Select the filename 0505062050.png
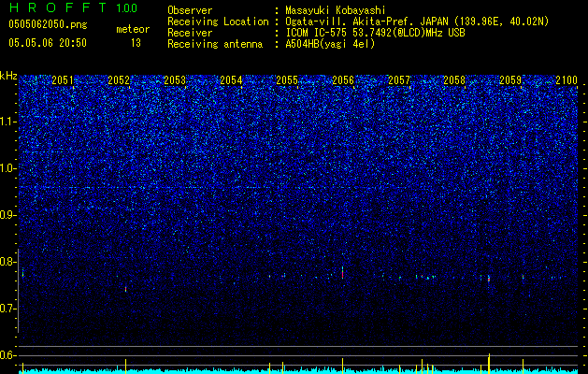Viewport: 588px width, 374px height. click(48, 24)
